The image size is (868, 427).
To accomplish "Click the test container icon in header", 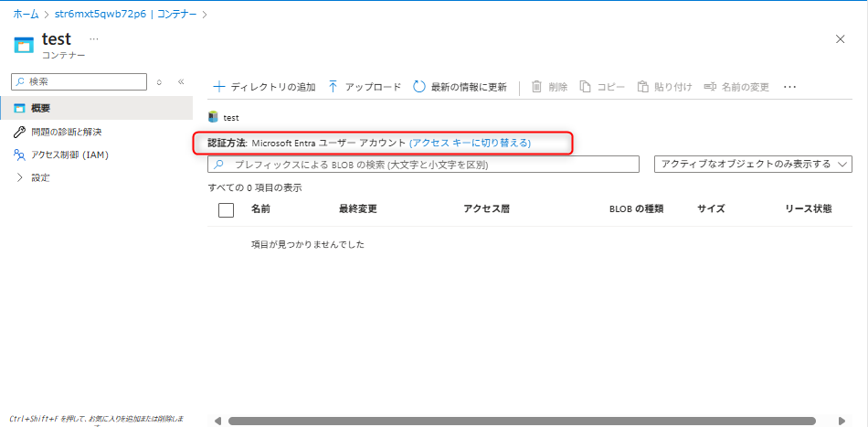I will pos(24,45).
